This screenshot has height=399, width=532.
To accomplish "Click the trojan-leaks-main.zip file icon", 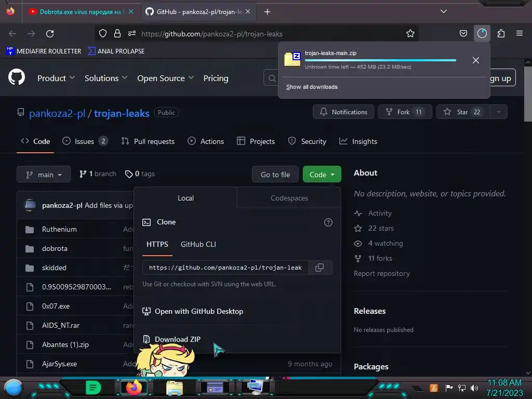I will tap(292, 59).
